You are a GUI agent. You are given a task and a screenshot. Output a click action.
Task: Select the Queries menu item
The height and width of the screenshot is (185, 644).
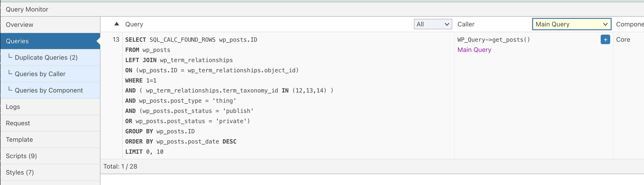click(50, 41)
